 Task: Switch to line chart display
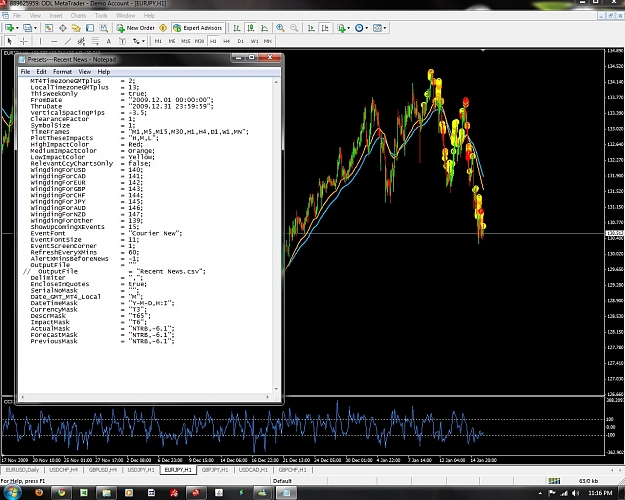[264, 28]
